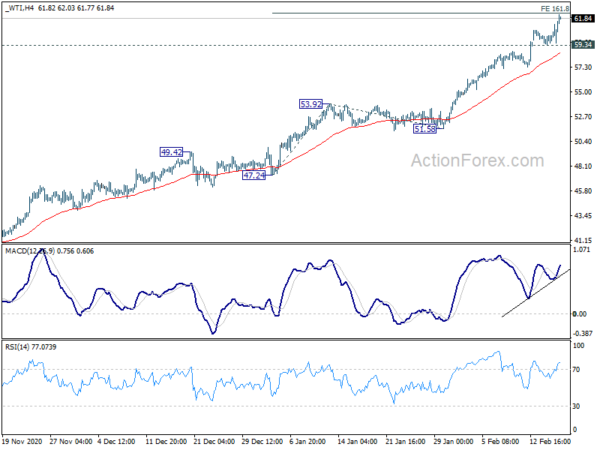Click the 14 Jan 04:00 date label
Viewport: 600px width, 450px height.
coord(357,441)
